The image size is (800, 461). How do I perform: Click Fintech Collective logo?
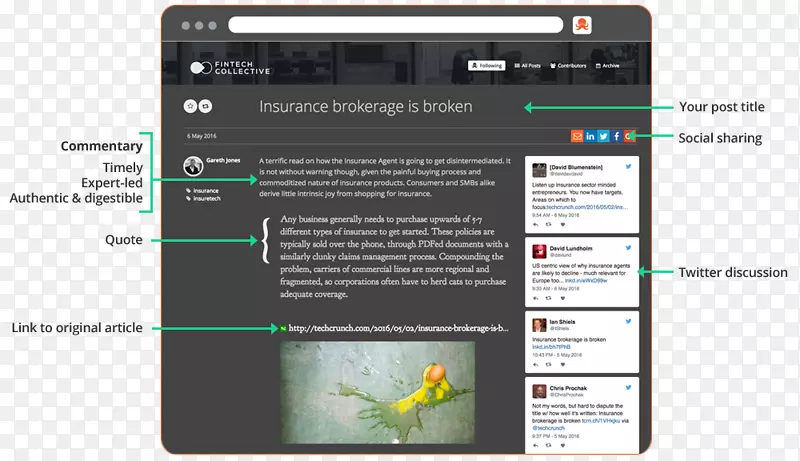coord(230,68)
